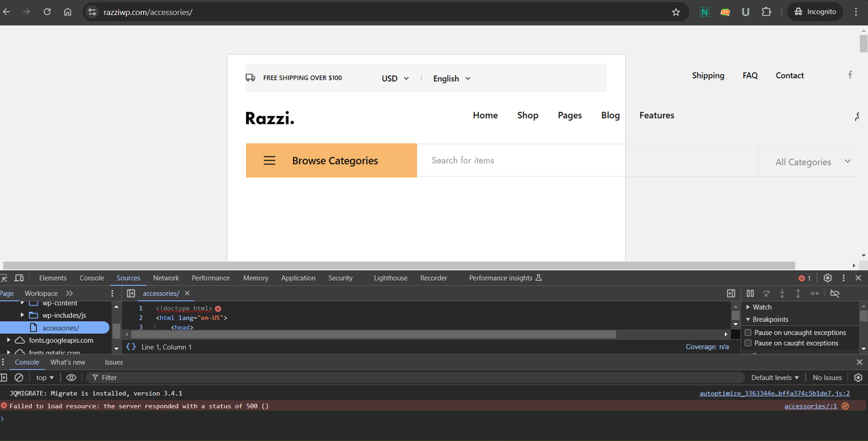Switch to the Network tab
Screen dimensions: 868x441
pyautogui.click(x=165, y=278)
